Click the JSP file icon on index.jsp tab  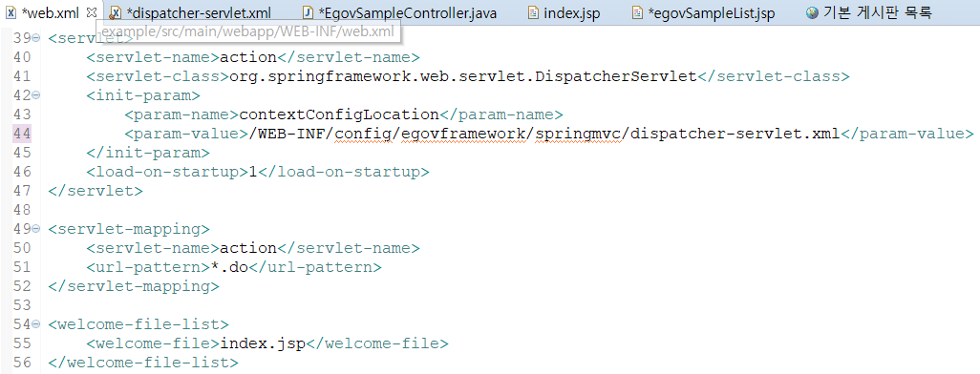coord(533,12)
